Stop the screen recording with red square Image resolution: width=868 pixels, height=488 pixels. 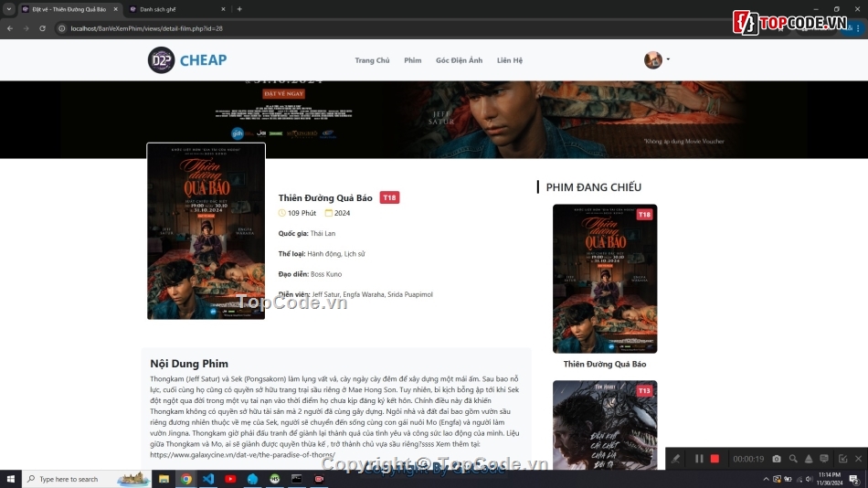pos(715,459)
